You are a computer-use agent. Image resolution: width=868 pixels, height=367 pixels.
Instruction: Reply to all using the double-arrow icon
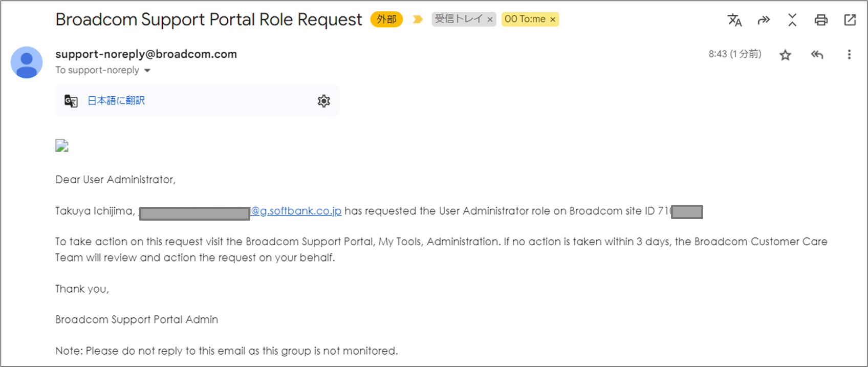[x=817, y=54]
